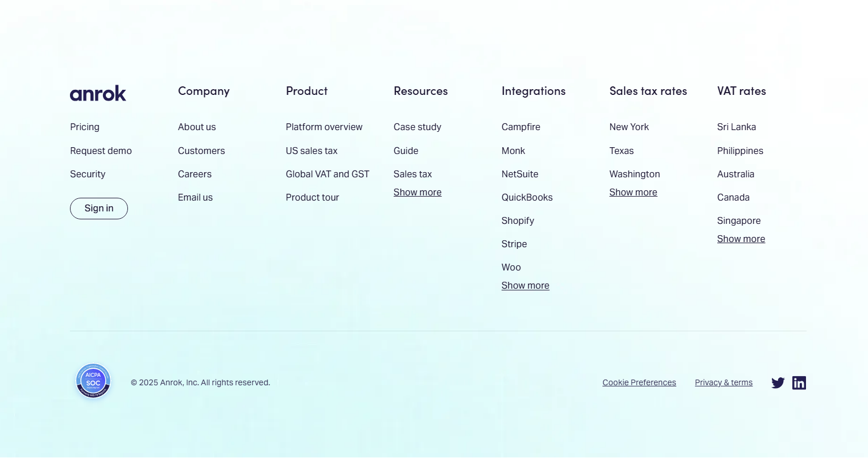Image resolution: width=868 pixels, height=458 pixels.
Task: Click the Anrok logo
Action: coord(98,93)
